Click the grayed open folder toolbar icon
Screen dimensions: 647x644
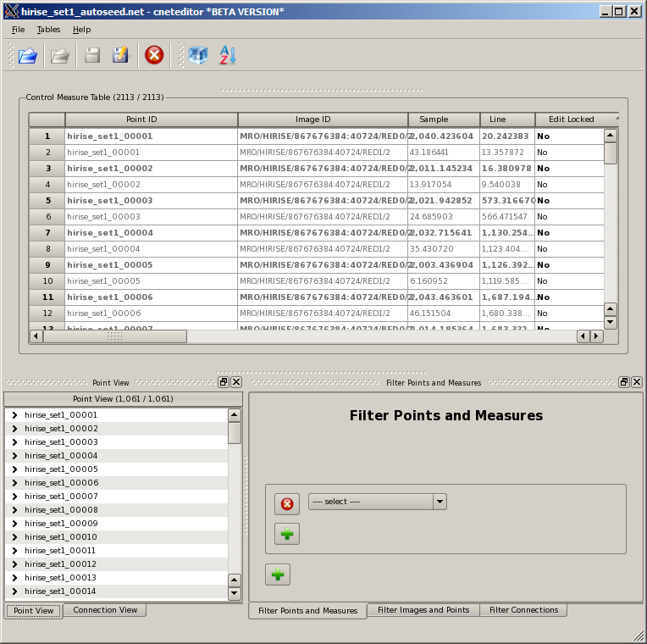click(x=59, y=55)
